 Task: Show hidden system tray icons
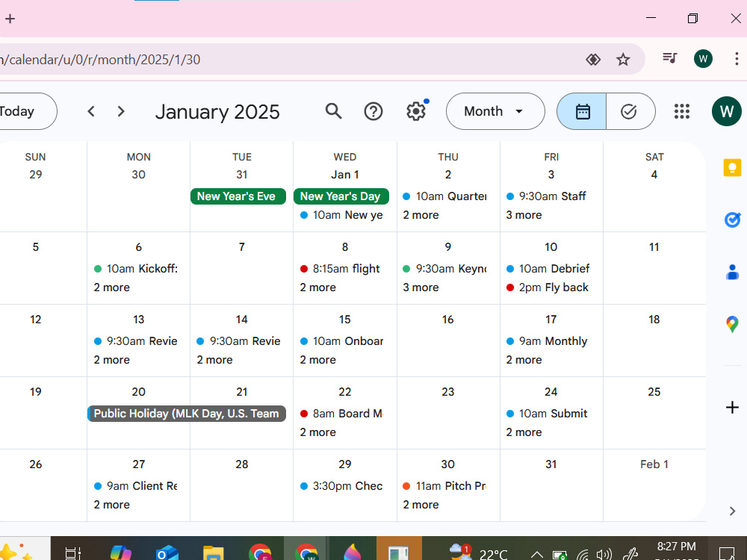coord(537,555)
